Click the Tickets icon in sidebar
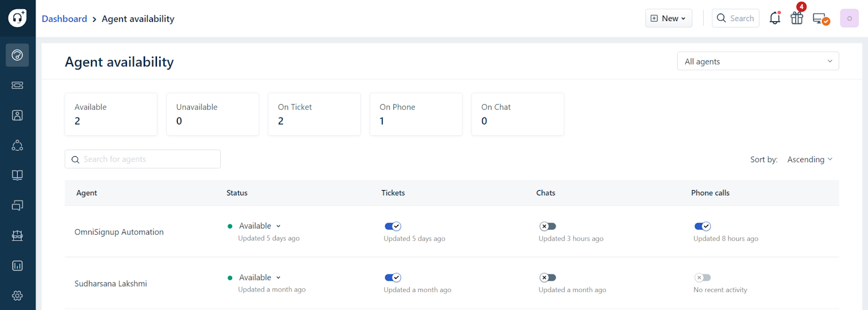Screen dimensions: 868x310 coord(17,85)
